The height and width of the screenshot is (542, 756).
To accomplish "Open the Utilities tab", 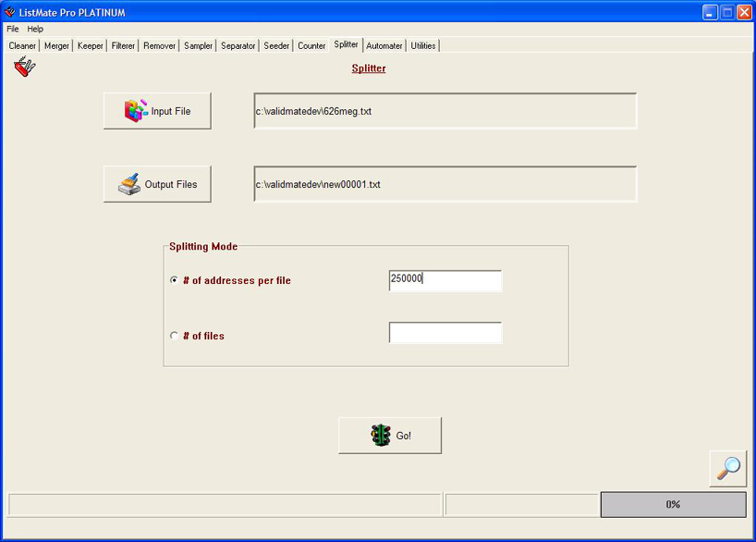I will (x=423, y=46).
